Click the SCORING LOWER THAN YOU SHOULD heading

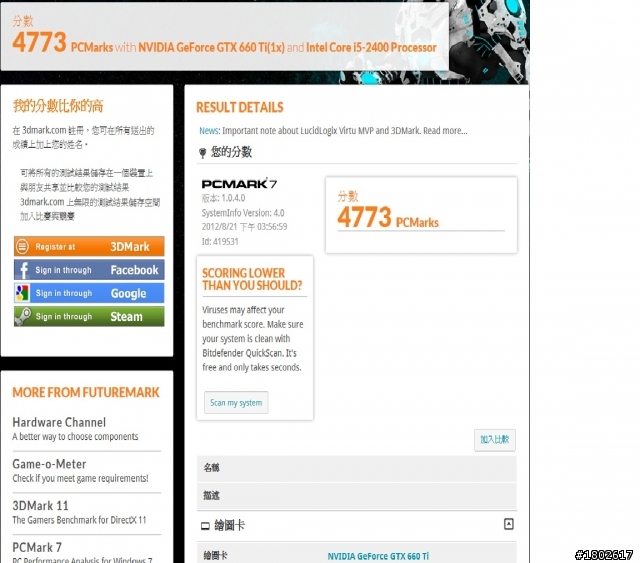coord(252,279)
